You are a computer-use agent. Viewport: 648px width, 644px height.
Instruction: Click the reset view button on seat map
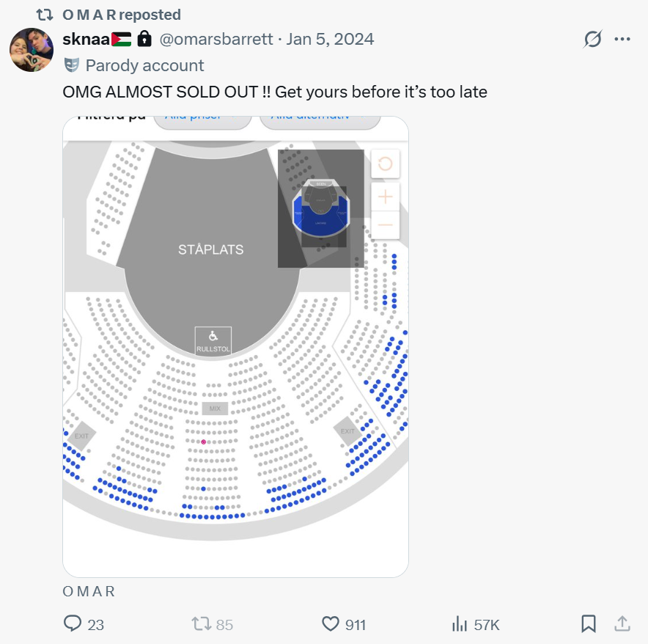tap(386, 164)
